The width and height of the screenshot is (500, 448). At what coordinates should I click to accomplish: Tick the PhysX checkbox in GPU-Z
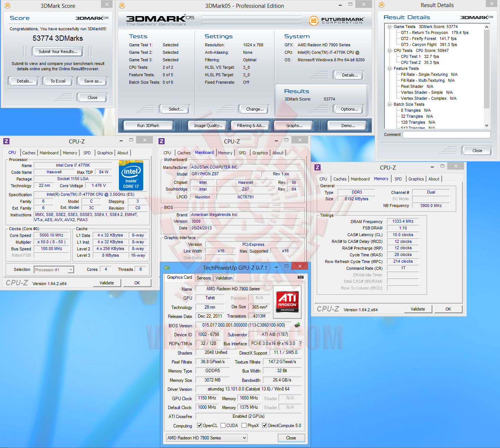pos(244,426)
